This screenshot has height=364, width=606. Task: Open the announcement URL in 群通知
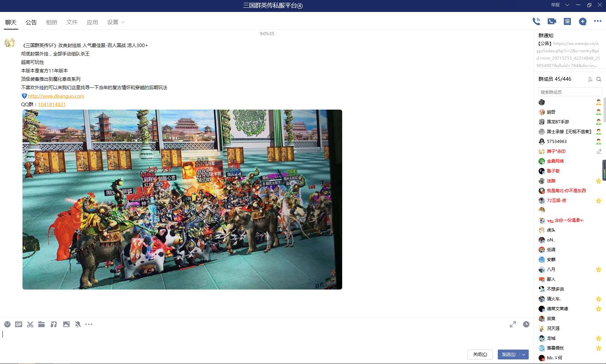[568, 54]
